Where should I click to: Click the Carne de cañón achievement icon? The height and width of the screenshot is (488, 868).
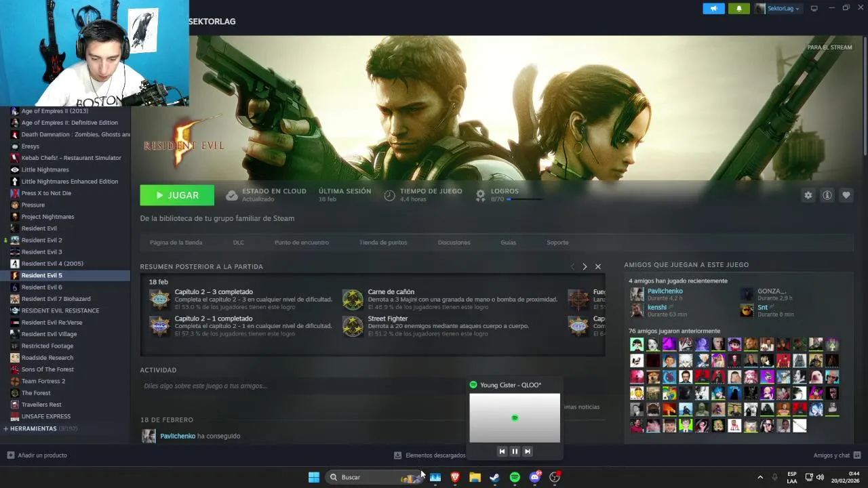coord(353,300)
